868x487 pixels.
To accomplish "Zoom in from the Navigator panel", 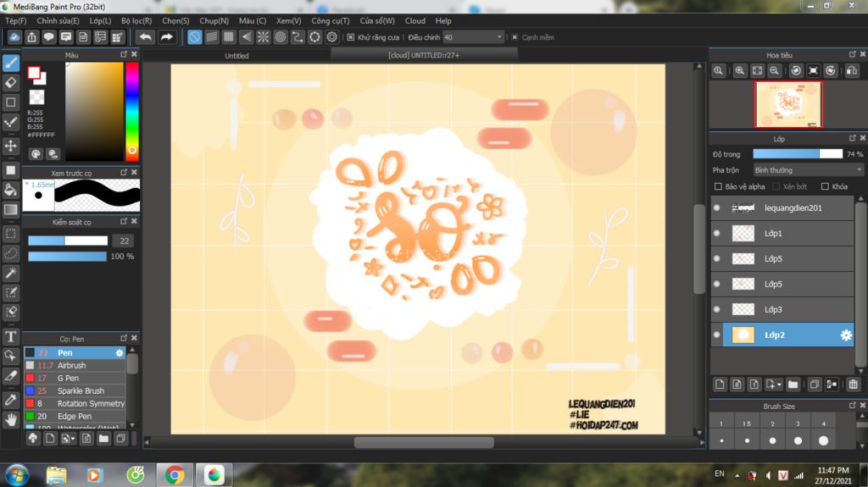I will point(739,71).
